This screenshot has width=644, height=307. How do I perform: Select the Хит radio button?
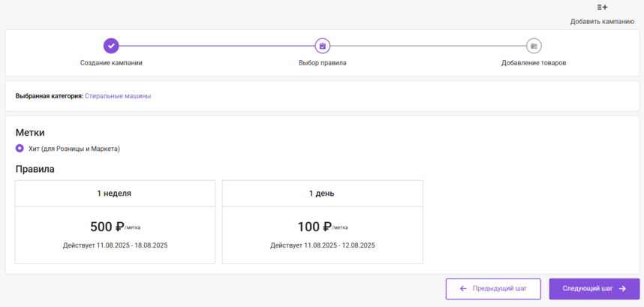(20, 149)
